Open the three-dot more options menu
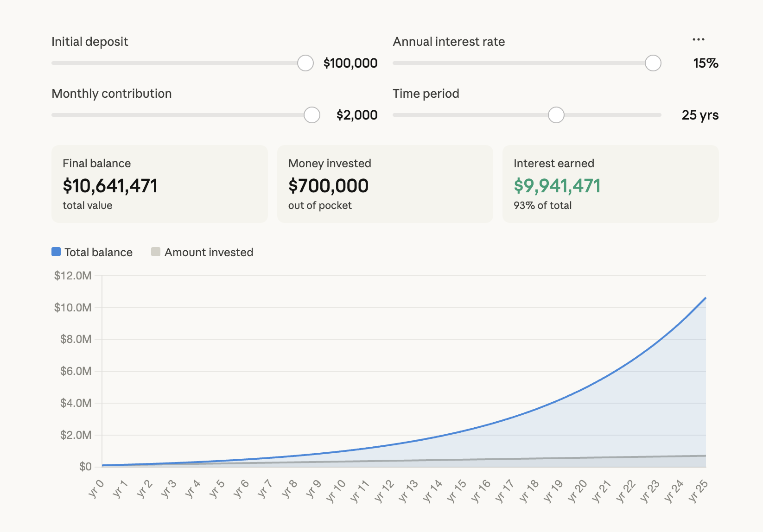The width and height of the screenshot is (763, 532). point(698,40)
